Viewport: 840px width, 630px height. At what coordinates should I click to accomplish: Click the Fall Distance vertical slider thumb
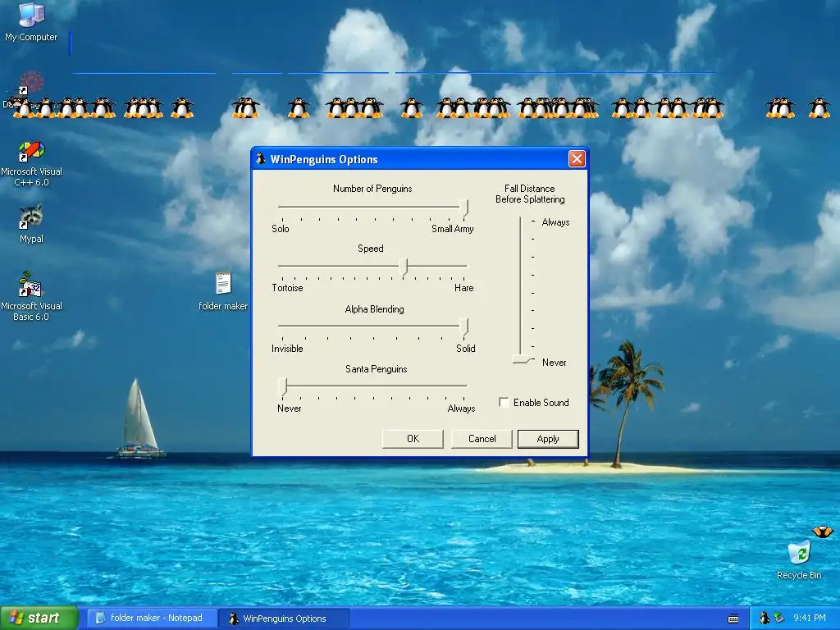tap(522, 359)
